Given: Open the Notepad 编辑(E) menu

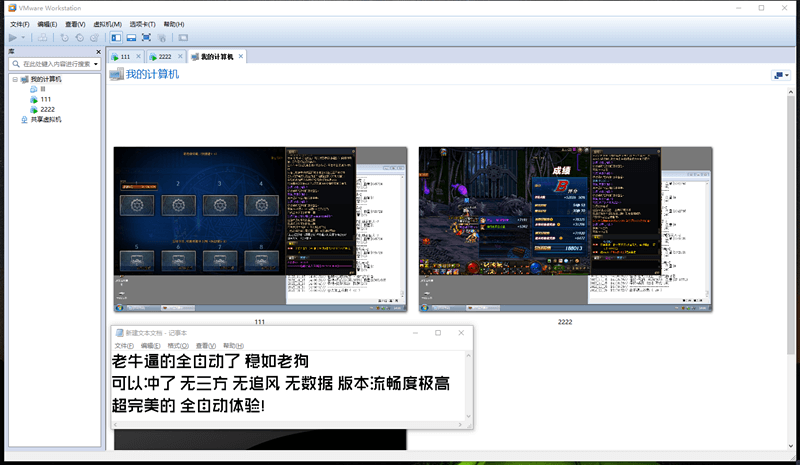Looking at the screenshot, I should click(x=151, y=346).
